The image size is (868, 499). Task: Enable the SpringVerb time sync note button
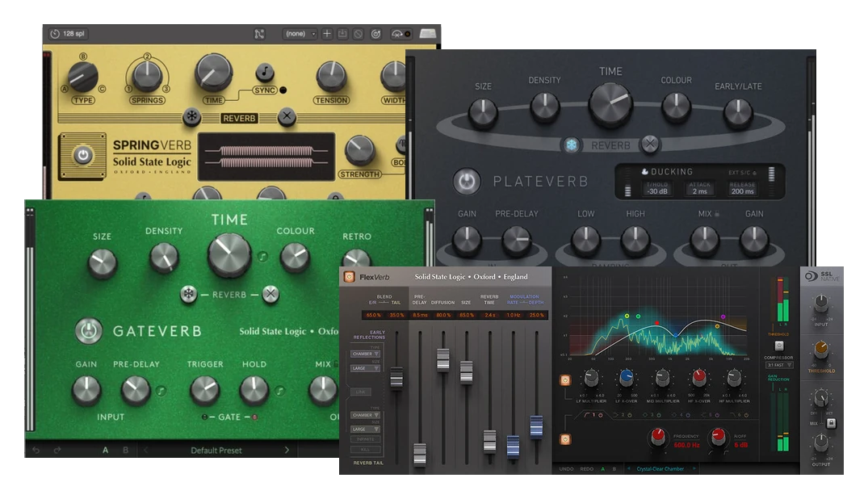coord(265,72)
